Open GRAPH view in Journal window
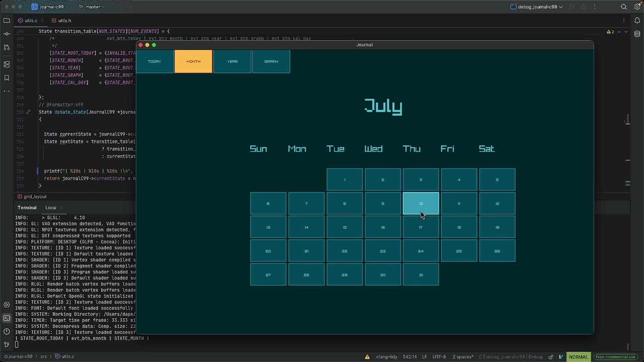This screenshot has width=644, height=362. 271,61
